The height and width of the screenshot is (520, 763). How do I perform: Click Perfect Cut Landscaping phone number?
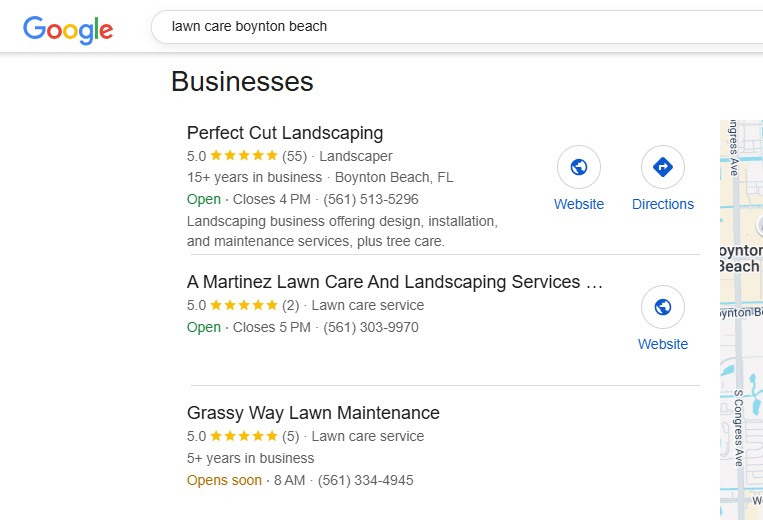(371, 199)
